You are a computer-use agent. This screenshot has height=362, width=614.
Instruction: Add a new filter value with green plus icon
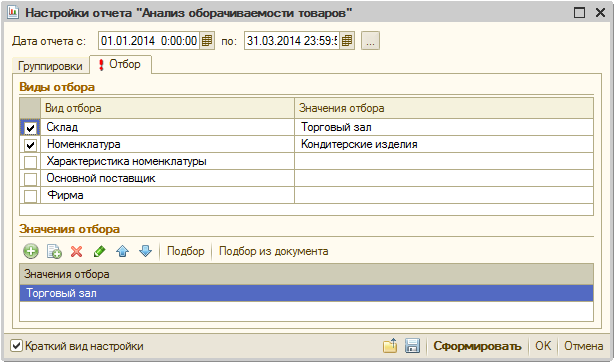coord(31,251)
